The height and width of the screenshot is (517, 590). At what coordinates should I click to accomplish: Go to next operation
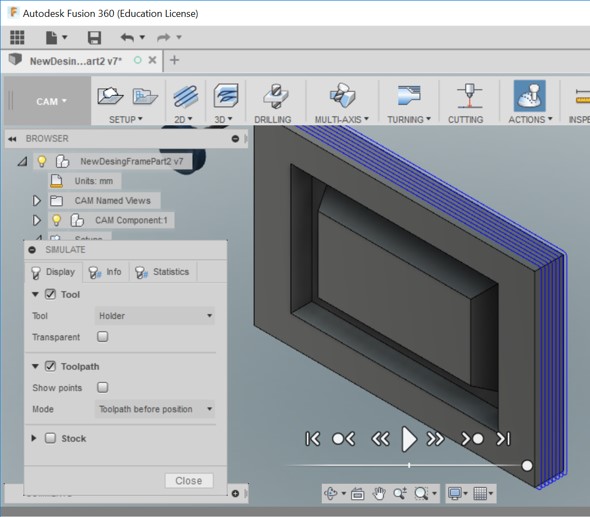pyautogui.click(x=472, y=439)
